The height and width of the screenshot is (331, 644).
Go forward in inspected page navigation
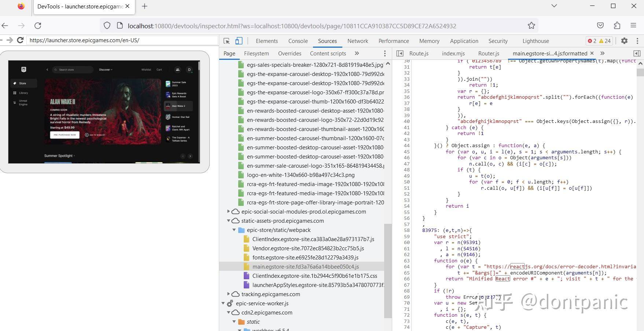pos(10,40)
